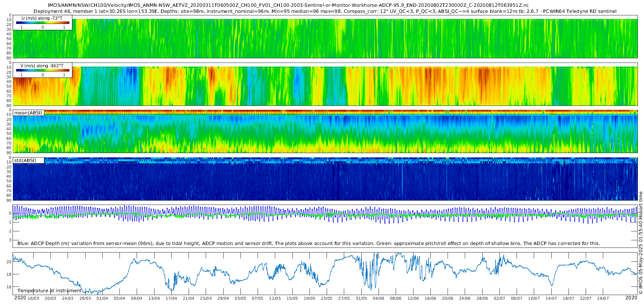Click the '03/05' date tick label
Image resolution: width=644 pixels, height=304 pixels.
240,298
